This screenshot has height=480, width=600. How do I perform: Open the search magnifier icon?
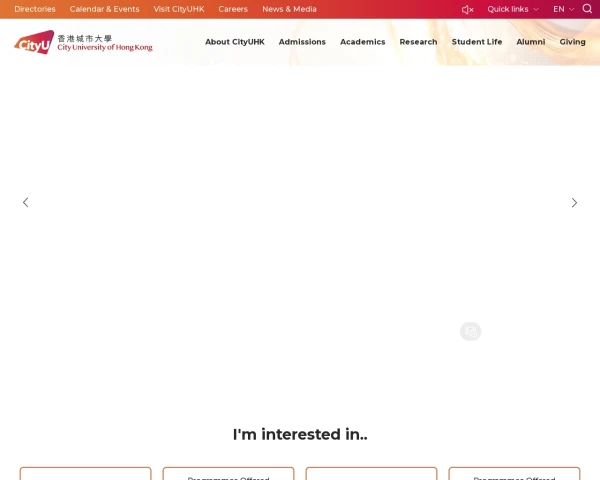pyautogui.click(x=587, y=8)
